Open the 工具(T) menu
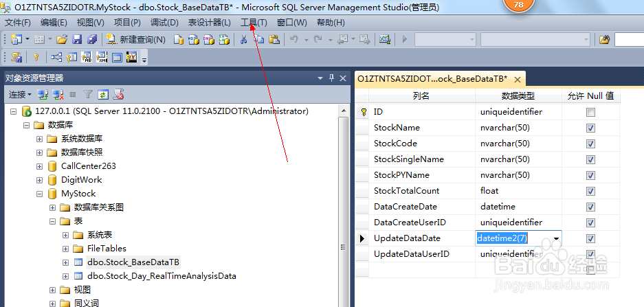The image size is (644, 307). [x=254, y=23]
